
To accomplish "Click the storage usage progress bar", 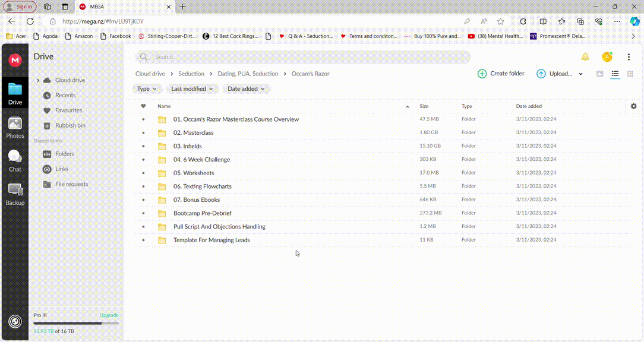I will pyautogui.click(x=76, y=323).
